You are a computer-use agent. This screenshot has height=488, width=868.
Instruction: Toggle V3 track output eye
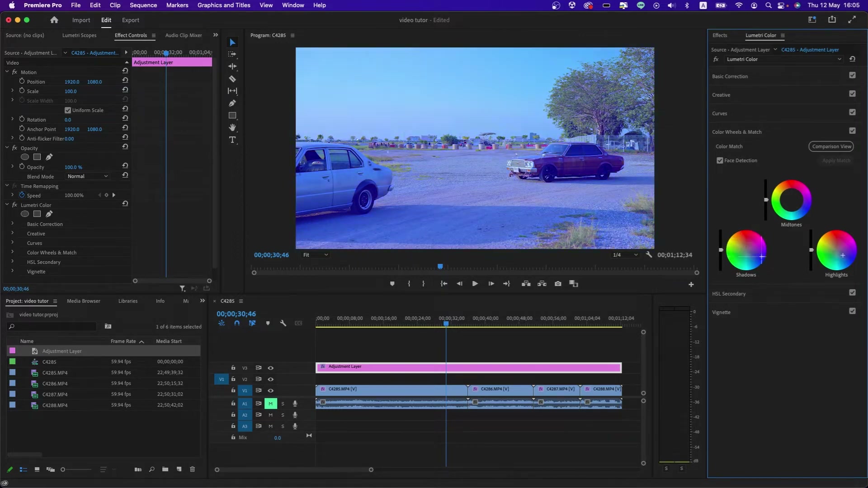tap(270, 368)
